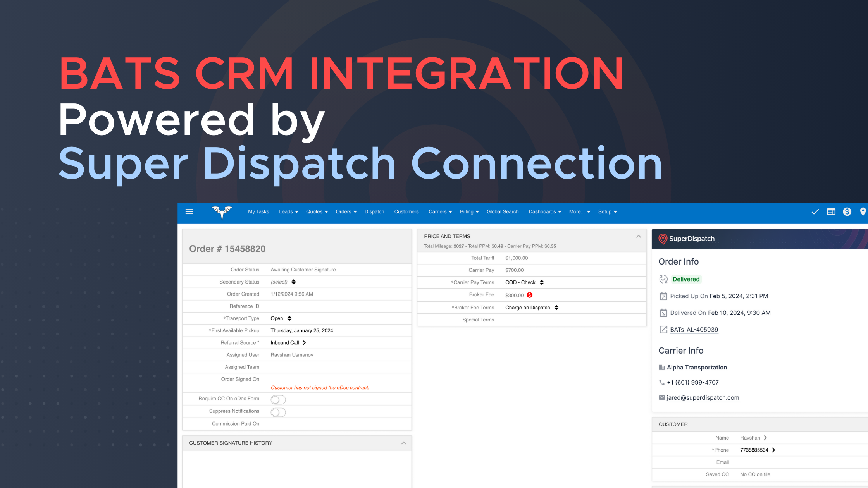868x488 pixels.
Task: Click the jared@superdispatch.com email link
Action: [703, 397]
